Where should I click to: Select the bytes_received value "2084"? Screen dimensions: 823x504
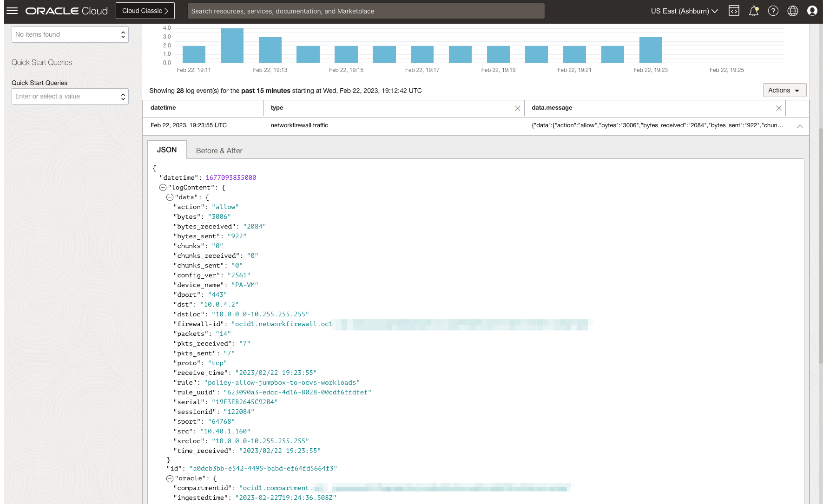tap(255, 227)
